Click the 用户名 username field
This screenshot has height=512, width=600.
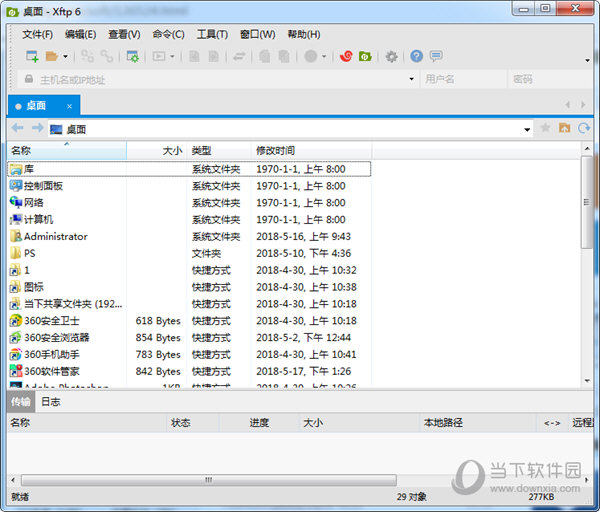(x=464, y=79)
